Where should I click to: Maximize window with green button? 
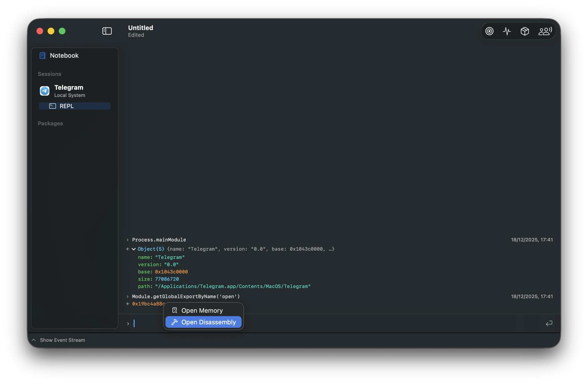(x=62, y=31)
